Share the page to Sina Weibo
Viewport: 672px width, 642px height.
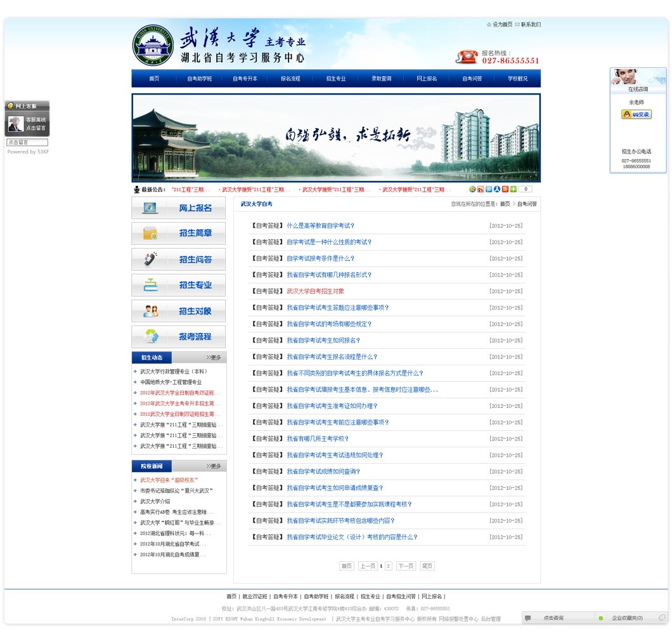click(x=481, y=189)
